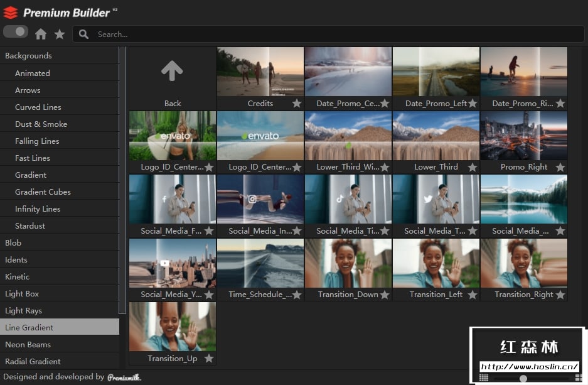588x385 pixels.
Task: Click the Search input field
Action: click(326, 35)
